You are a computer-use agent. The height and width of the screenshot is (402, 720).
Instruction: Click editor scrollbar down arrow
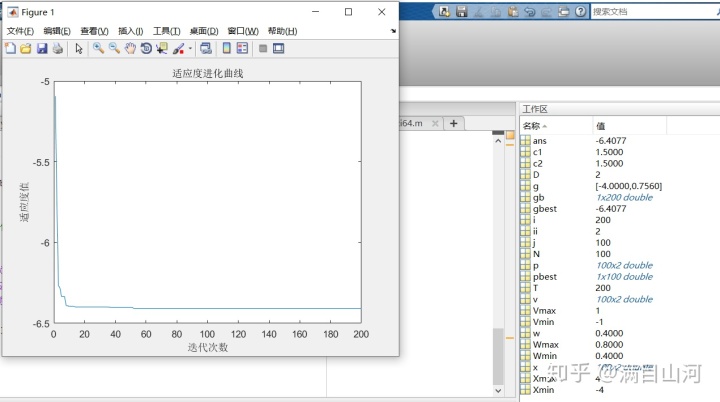(x=498, y=391)
